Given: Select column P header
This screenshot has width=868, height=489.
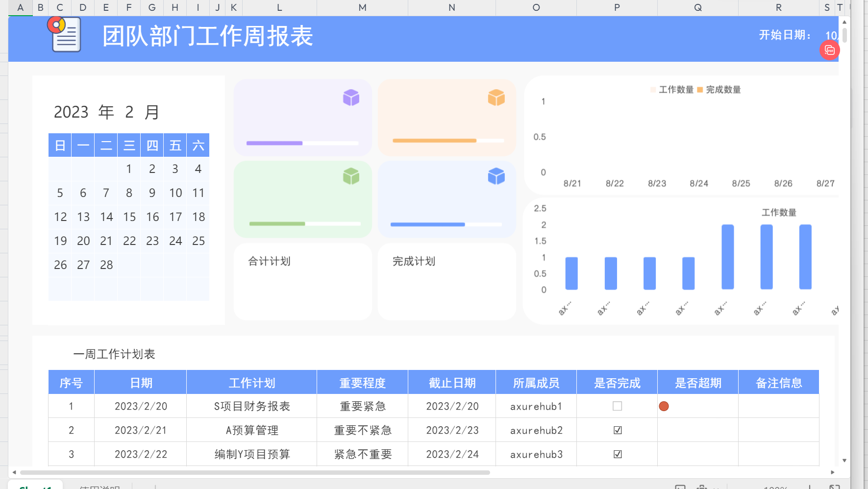Looking at the screenshot, I should coord(617,7).
